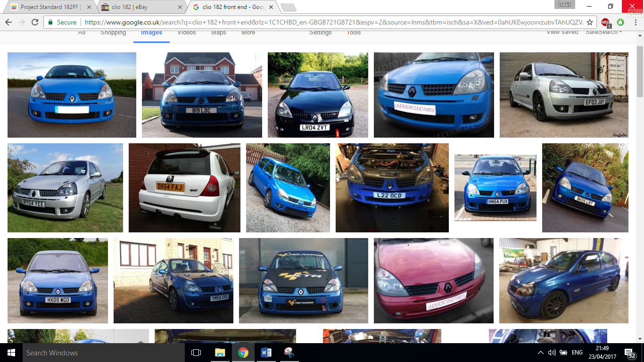Open the Chrome three-dot menu
Screen dimensions: 644x362
click(x=635, y=22)
